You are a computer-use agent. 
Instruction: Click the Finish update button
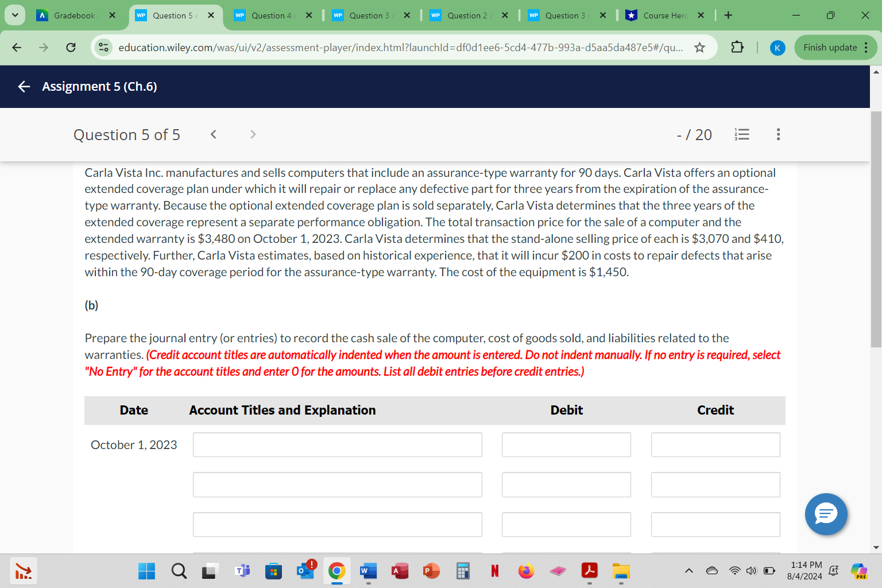pos(829,48)
